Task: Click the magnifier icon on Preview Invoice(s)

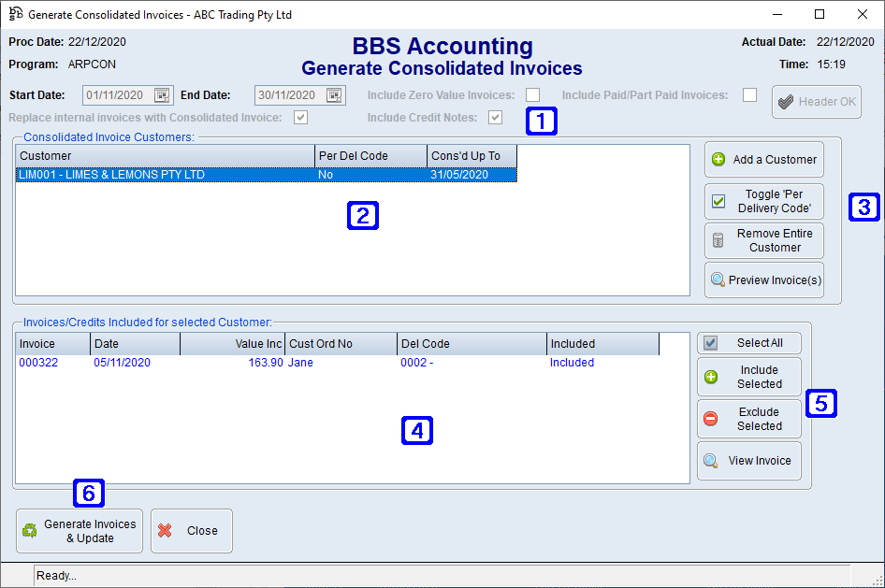Action: point(718,280)
